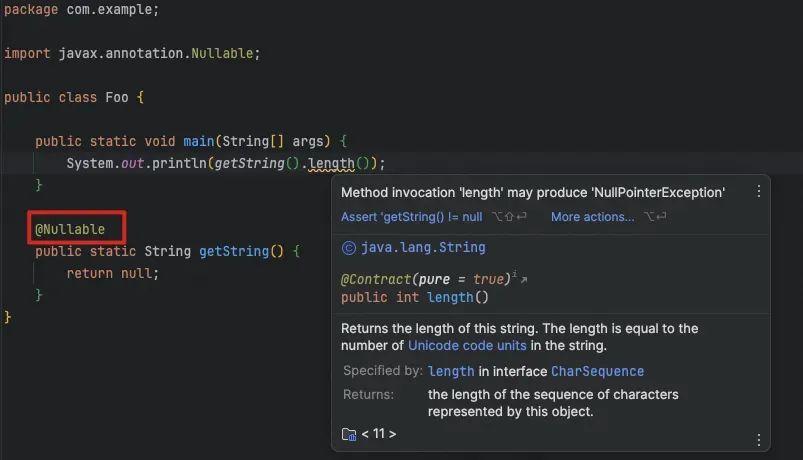
Task: Go to the CharSequence interface link
Action: point(597,371)
